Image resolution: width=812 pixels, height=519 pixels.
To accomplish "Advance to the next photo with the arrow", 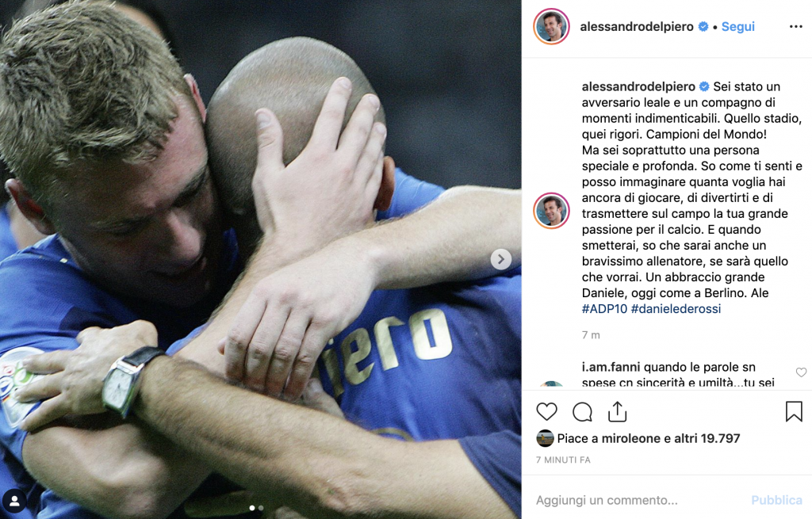I will (x=501, y=259).
